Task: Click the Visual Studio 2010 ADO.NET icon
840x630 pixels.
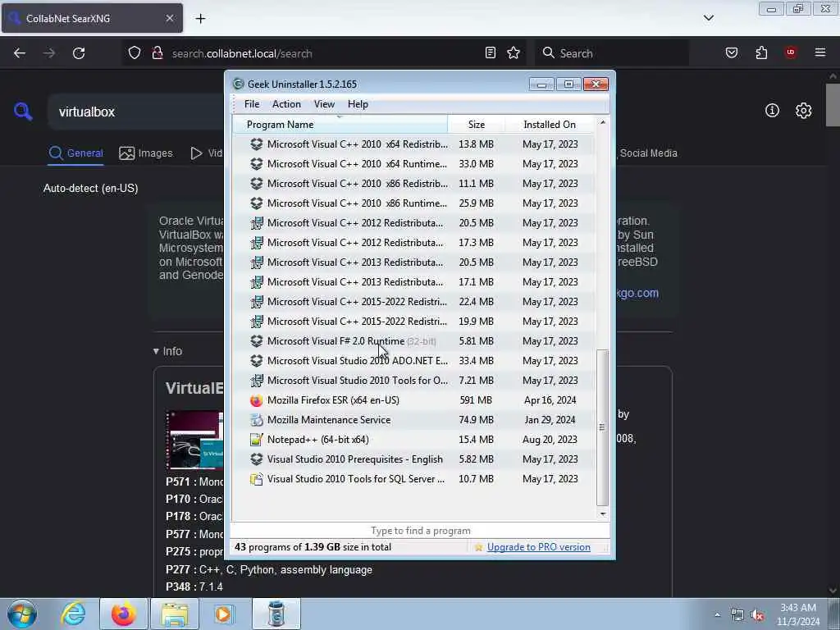Action: 257,361
